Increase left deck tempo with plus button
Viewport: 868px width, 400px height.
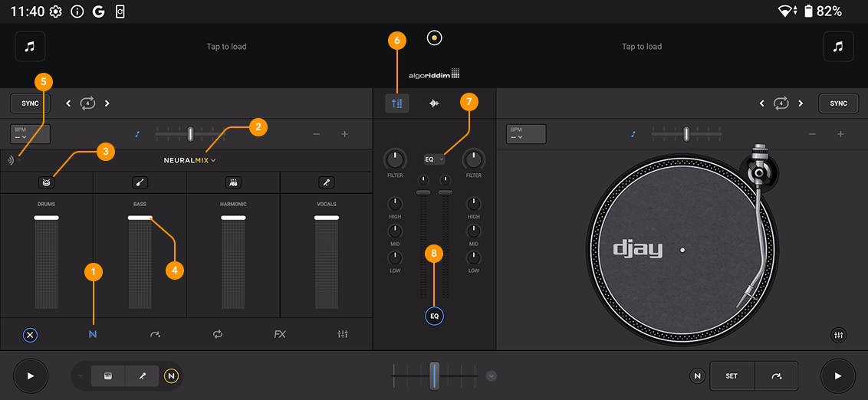pyautogui.click(x=344, y=134)
